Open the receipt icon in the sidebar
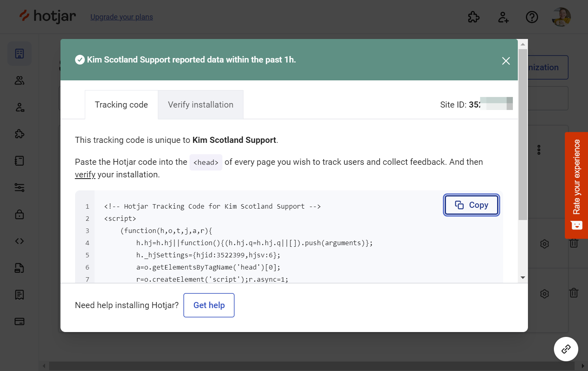 [19, 295]
